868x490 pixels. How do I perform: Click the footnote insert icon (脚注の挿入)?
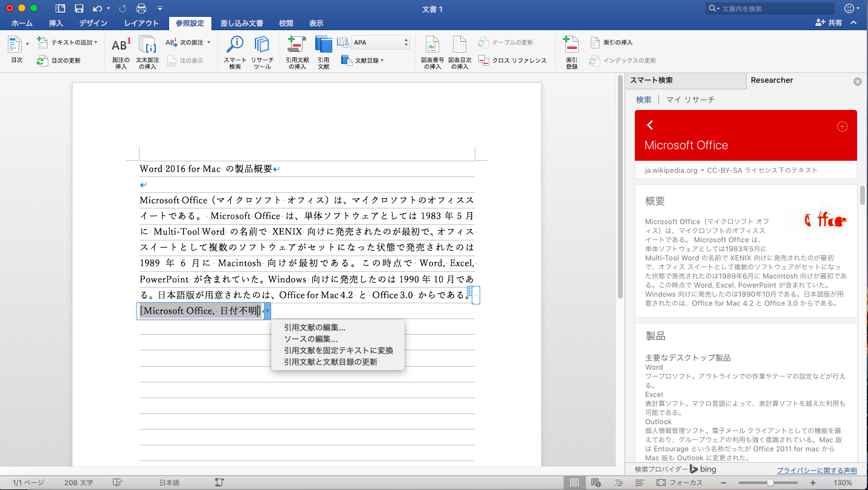click(121, 46)
